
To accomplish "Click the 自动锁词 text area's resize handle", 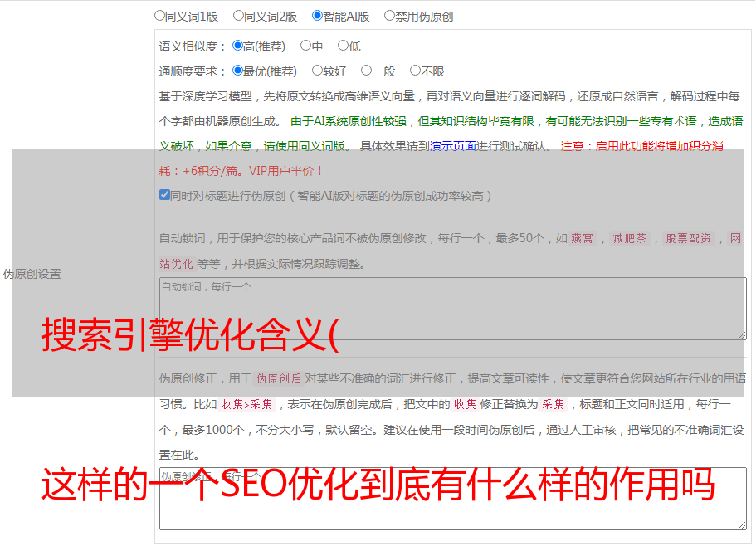I will point(742,335).
